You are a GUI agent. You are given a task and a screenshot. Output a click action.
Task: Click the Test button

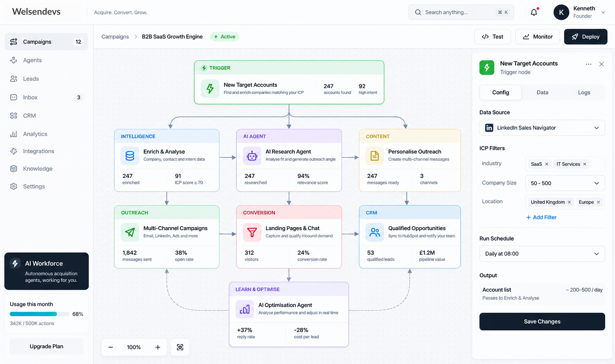click(x=492, y=37)
